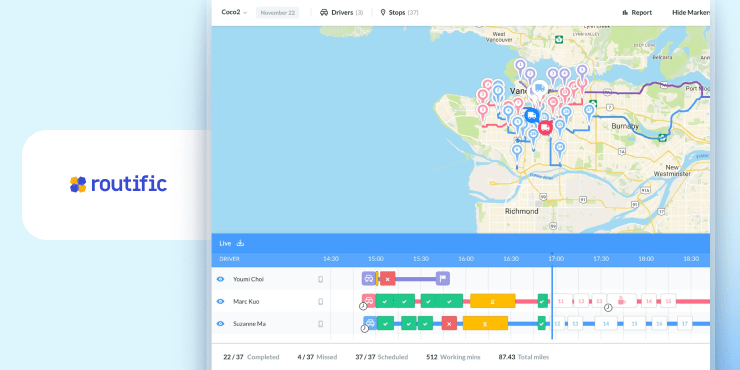Image resolution: width=740 pixels, height=370 pixels.
Task: Click Suzanne Ma's red missed stop block
Action: point(449,324)
